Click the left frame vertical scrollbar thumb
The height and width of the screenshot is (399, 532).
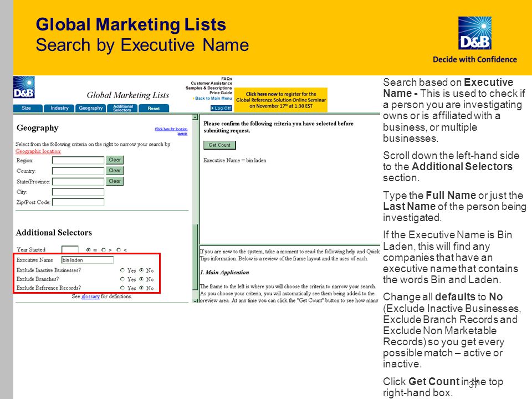point(195,257)
